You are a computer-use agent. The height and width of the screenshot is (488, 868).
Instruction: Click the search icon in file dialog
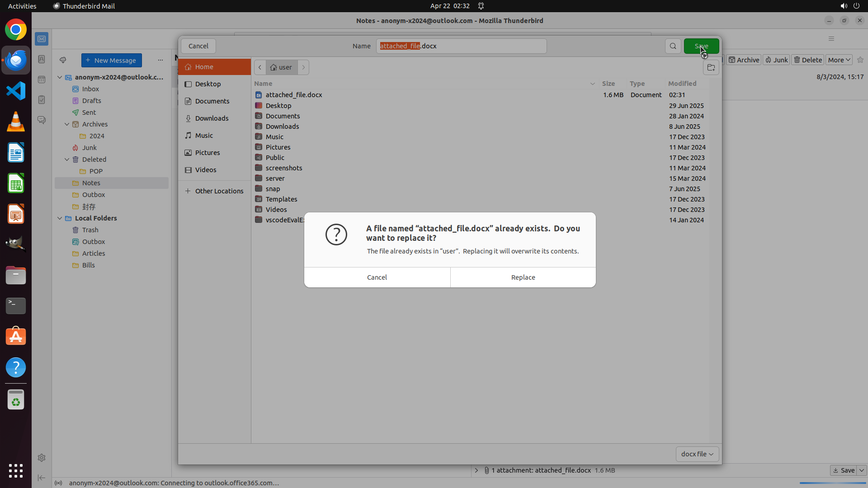click(673, 46)
